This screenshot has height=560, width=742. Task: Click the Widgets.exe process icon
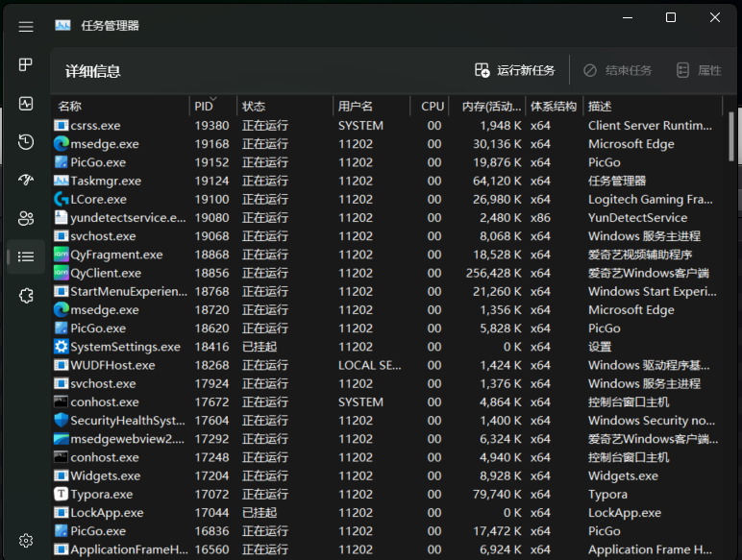point(62,475)
